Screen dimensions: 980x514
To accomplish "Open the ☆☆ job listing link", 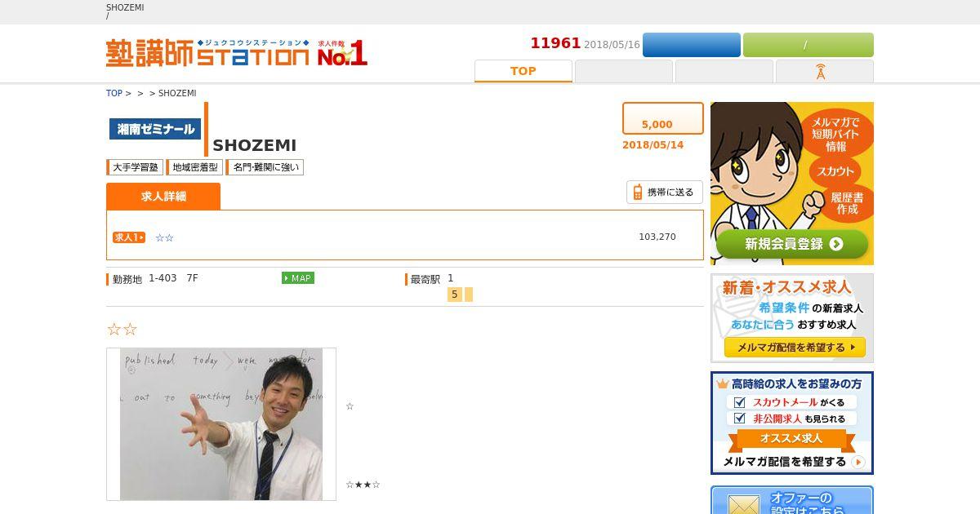I will 164,238.
